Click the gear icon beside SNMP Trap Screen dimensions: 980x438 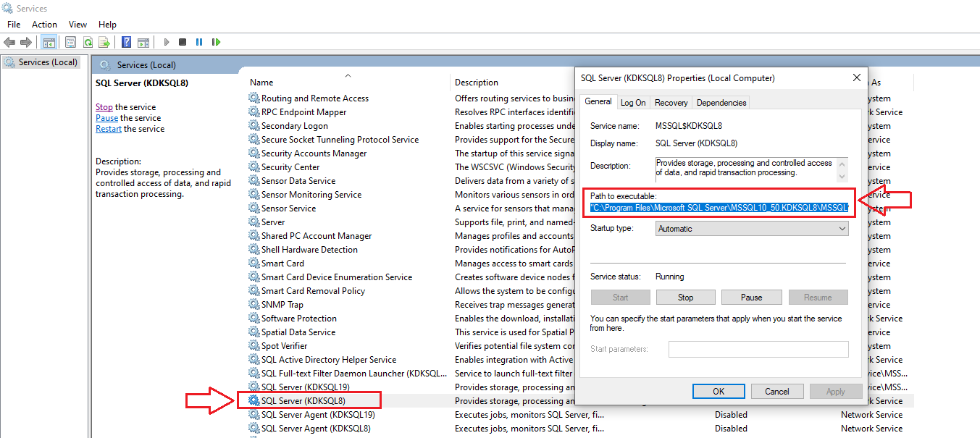click(254, 304)
